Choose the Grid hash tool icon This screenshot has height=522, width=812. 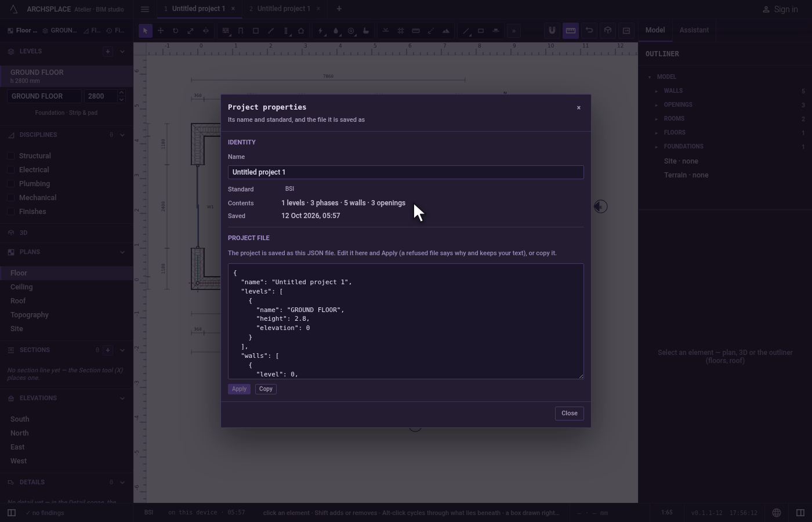[401, 31]
